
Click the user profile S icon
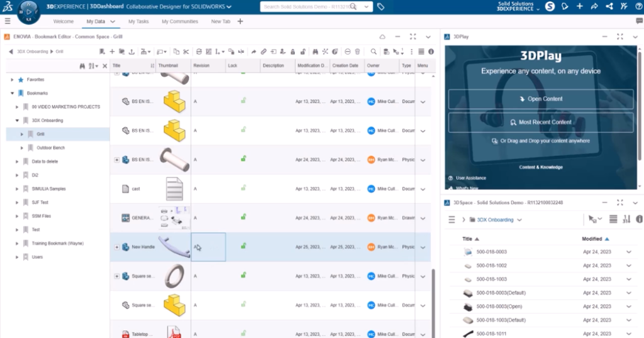point(550,6)
